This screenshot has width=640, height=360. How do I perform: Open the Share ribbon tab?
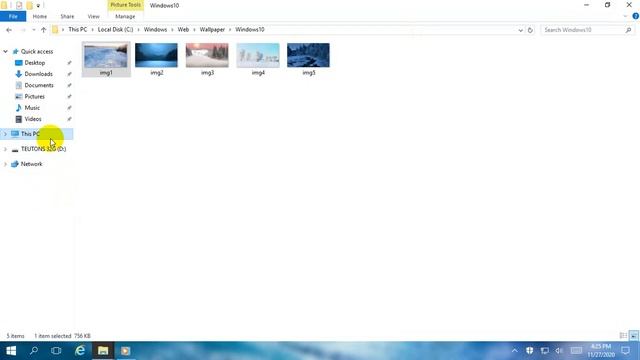tap(67, 16)
